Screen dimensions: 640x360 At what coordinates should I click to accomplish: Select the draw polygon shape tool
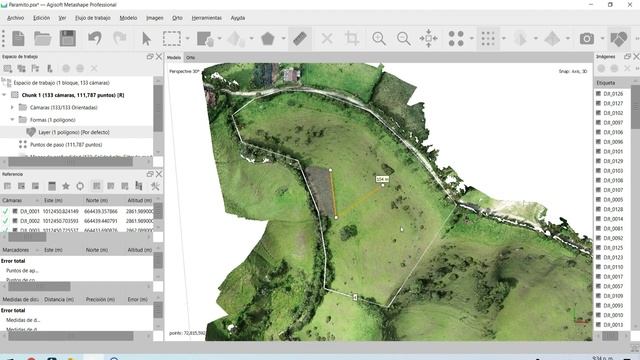pos(267,39)
